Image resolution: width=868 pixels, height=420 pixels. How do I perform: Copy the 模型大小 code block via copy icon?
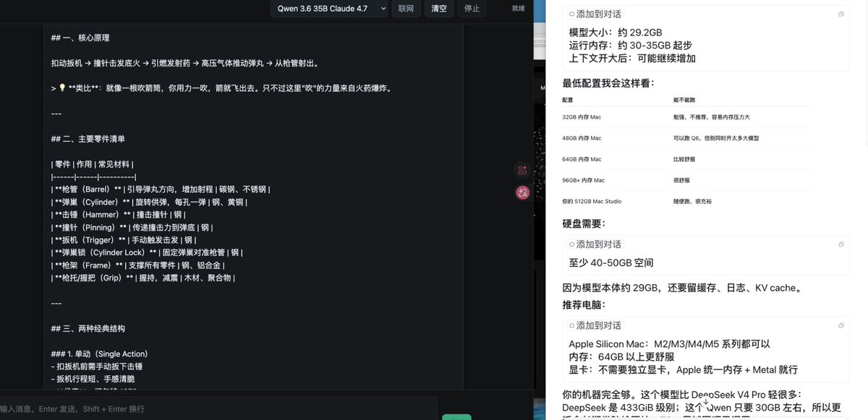(841, 14)
